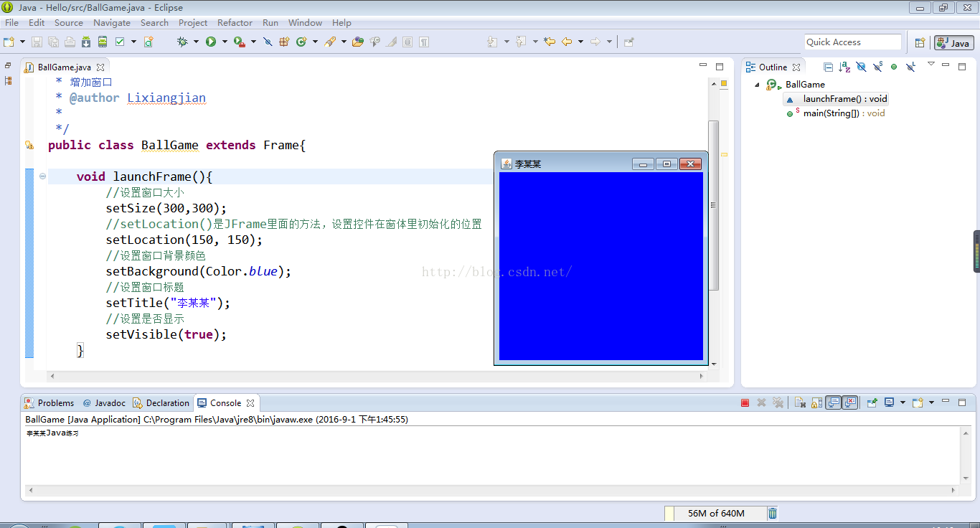
Task: Switch to the Declaration tab
Action: 161,403
